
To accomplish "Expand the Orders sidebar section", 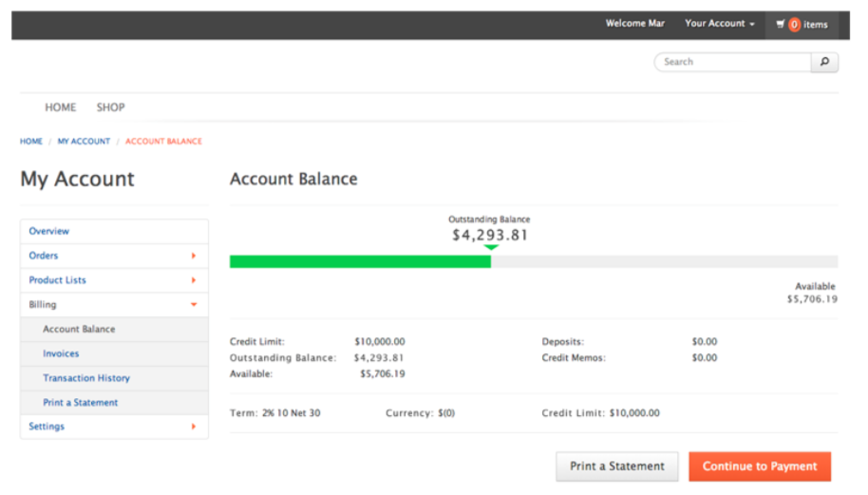I will pos(194,256).
